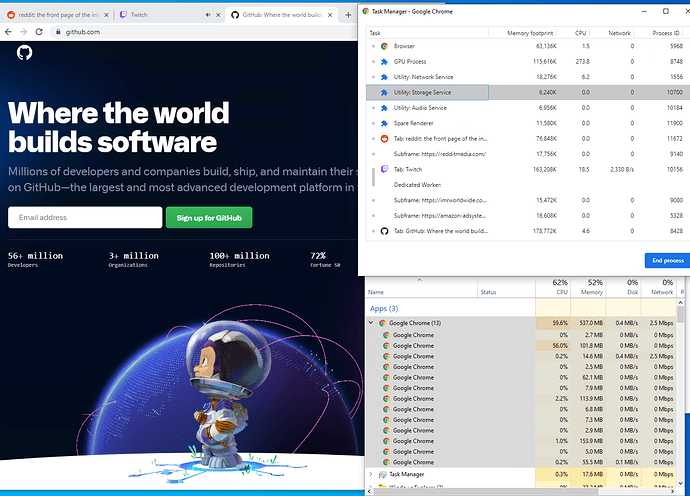
Task: Click Chrome icon of Google Chrome (13) group
Action: tap(382, 323)
